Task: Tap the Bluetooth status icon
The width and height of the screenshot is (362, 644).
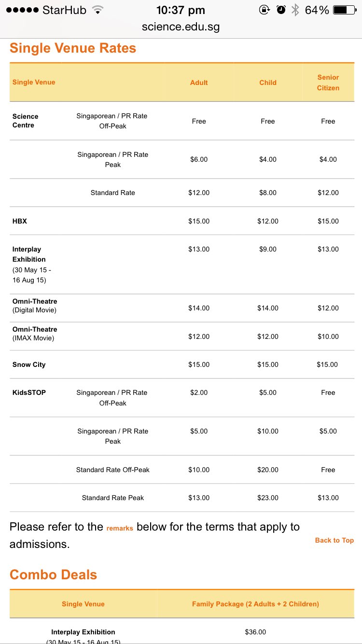Action: [295, 10]
